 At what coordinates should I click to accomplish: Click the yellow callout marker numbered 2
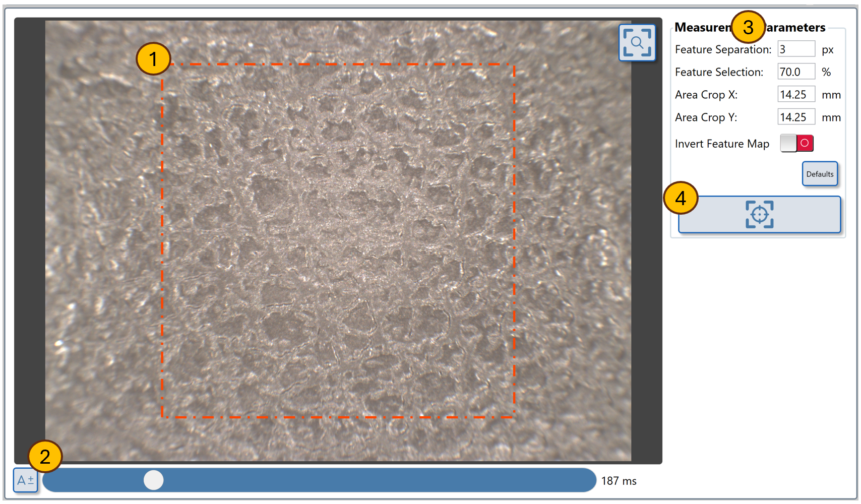(45, 457)
